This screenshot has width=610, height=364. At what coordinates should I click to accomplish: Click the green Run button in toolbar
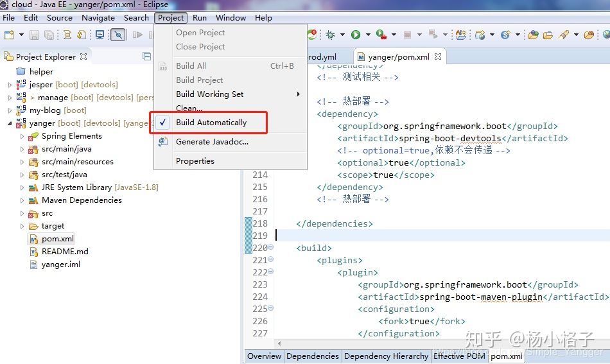[356, 35]
